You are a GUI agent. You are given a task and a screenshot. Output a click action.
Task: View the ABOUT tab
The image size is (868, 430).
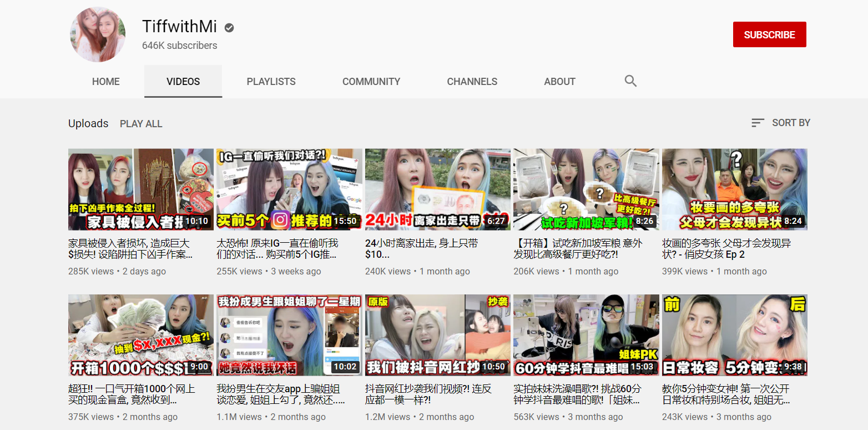pyautogui.click(x=559, y=81)
